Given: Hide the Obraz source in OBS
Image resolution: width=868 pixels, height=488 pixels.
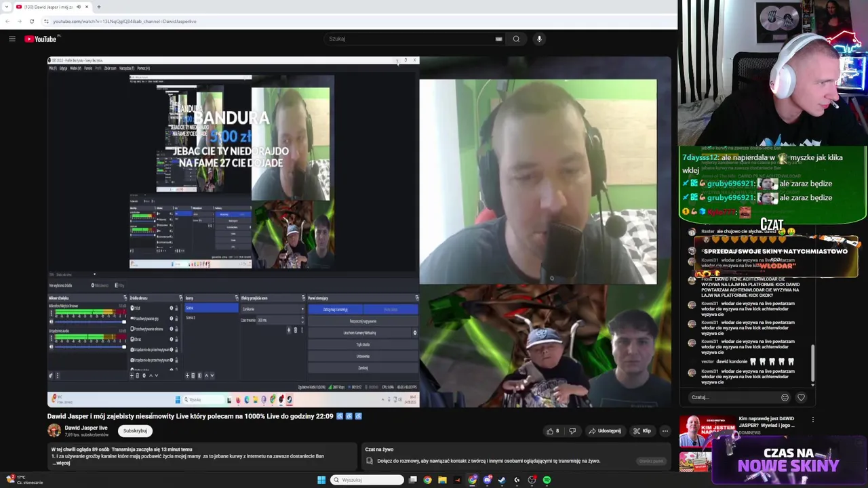Looking at the screenshot, I should 172,339.
